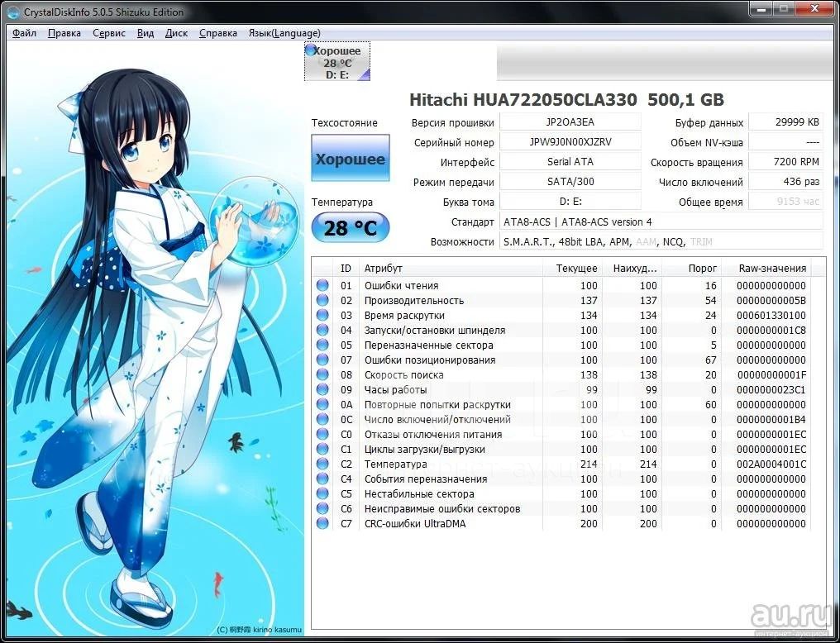Minimize the CrystalDiskInfo window
The width and height of the screenshot is (840, 643).
tap(760, 8)
